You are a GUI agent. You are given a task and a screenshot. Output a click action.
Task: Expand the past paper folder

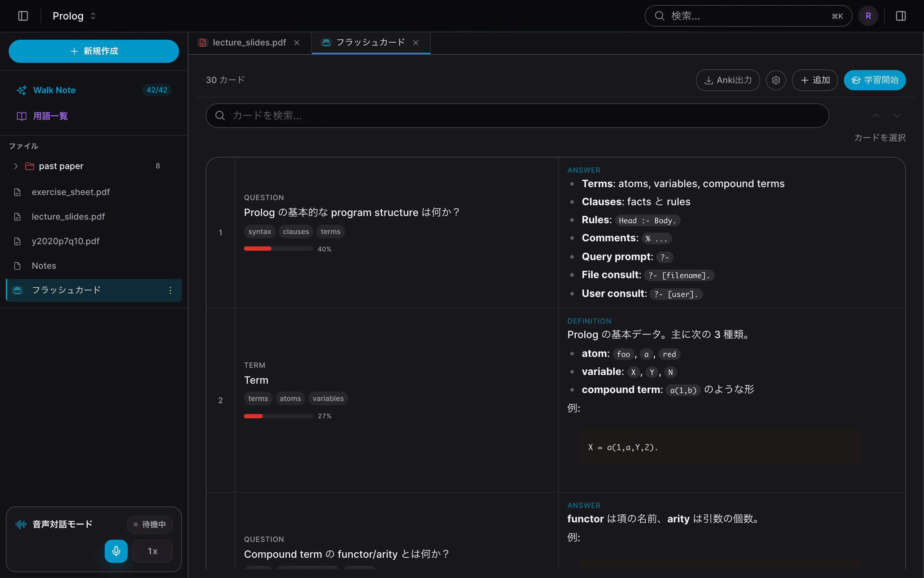click(x=16, y=166)
